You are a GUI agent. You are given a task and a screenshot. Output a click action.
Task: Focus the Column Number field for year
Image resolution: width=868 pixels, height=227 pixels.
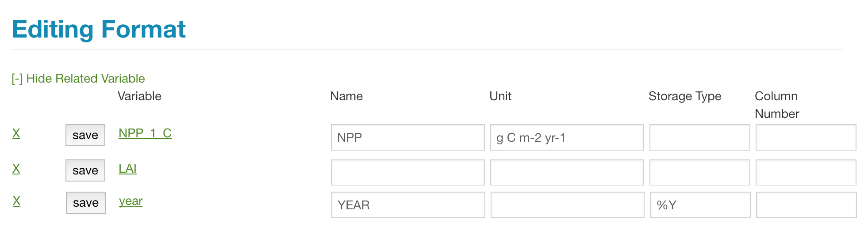coord(806,205)
